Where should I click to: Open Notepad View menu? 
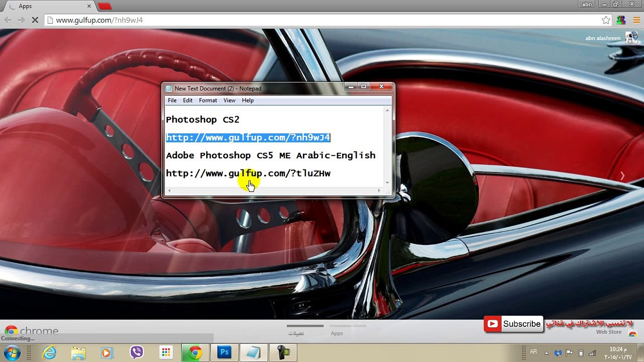point(229,101)
